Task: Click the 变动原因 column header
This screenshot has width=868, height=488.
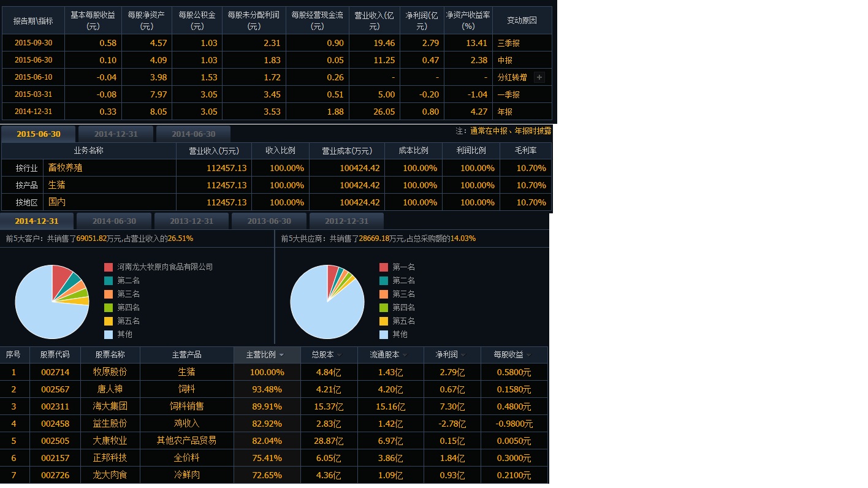Action: [x=522, y=21]
